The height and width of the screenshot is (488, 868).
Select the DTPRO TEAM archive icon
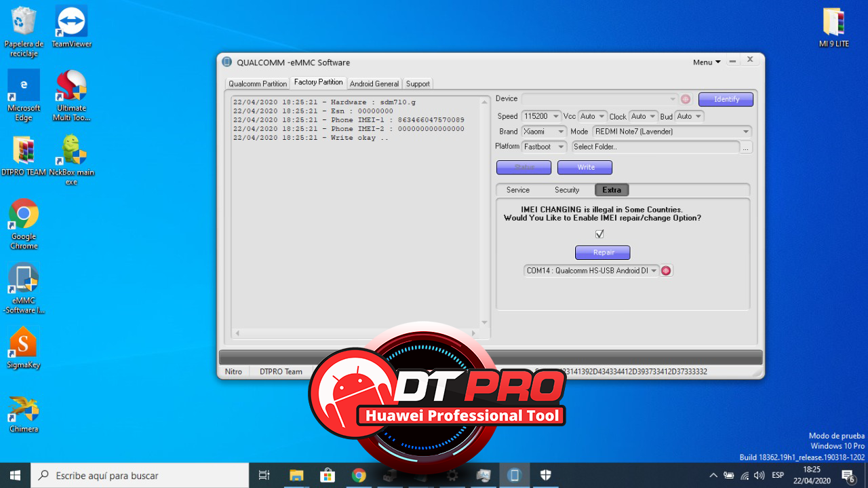click(24, 156)
